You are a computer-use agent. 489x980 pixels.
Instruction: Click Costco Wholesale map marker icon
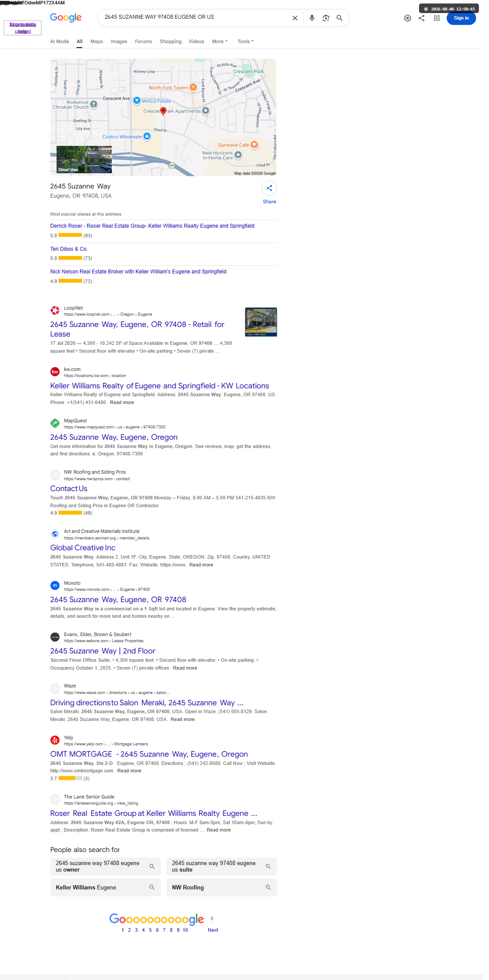[147, 136]
